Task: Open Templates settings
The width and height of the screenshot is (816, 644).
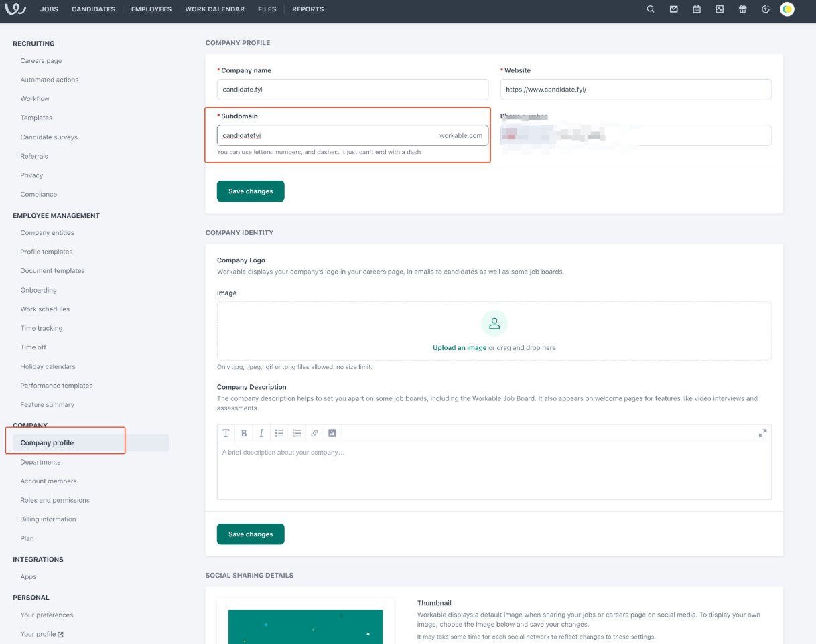Action: [x=36, y=118]
